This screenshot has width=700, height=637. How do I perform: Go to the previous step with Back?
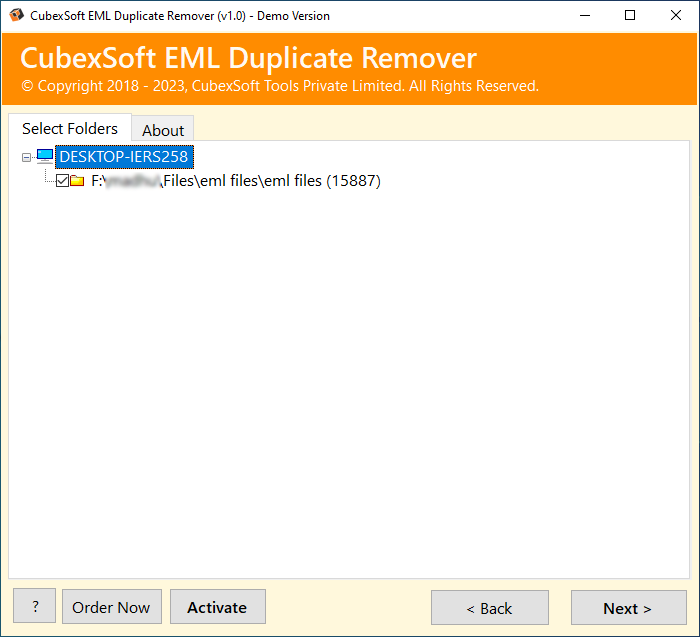click(x=489, y=608)
